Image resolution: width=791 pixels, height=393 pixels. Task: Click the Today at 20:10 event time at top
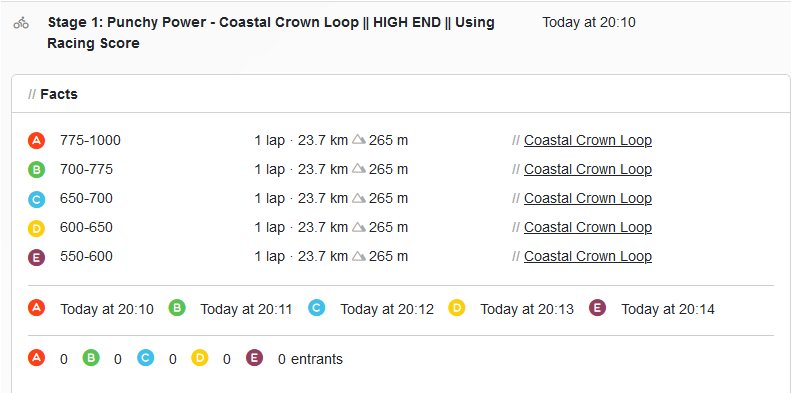click(x=589, y=23)
